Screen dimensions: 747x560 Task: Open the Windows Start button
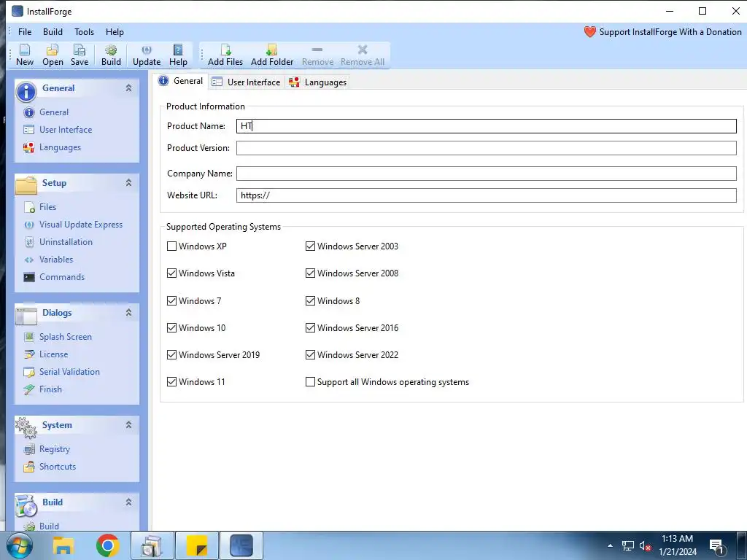[18, 545]
